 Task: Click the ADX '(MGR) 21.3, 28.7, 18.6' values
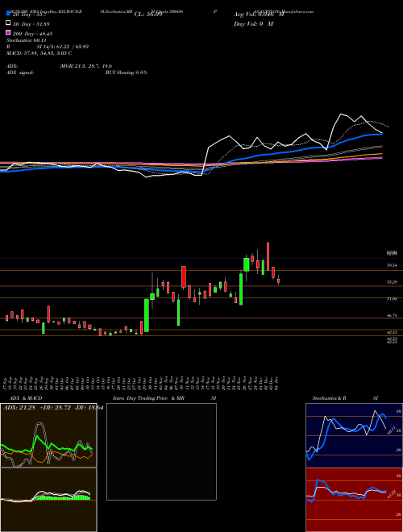click(85, 66)
